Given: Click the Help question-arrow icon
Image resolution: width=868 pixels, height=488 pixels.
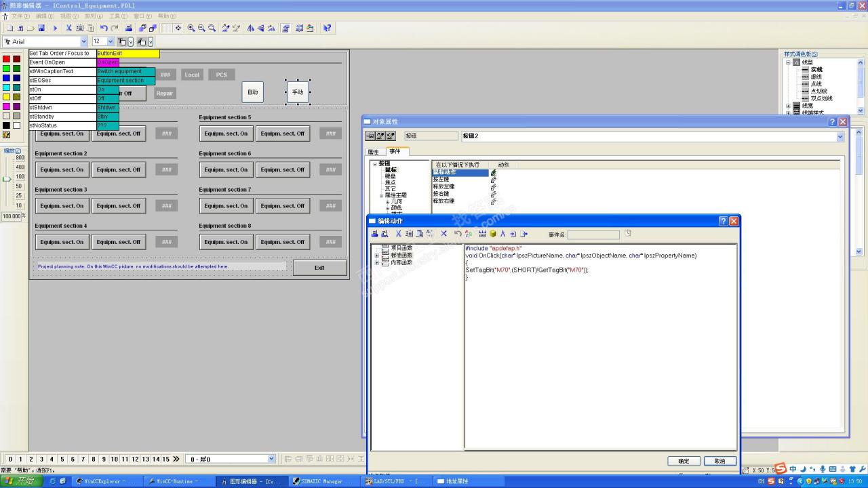Looking at the screenshot, I should click(327, 28).
